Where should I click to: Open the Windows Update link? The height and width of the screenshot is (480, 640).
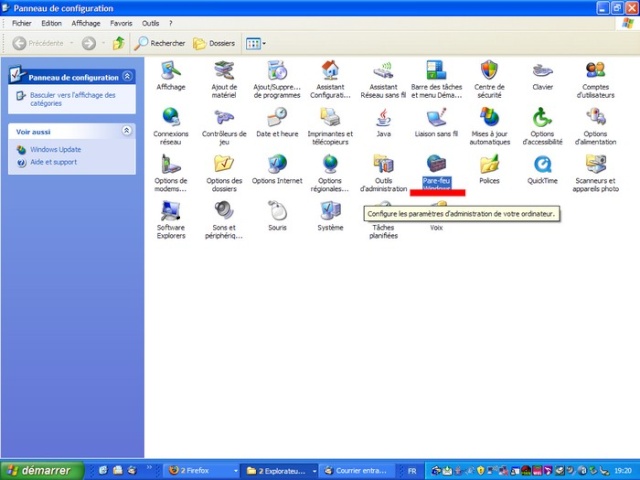(56, 149)
